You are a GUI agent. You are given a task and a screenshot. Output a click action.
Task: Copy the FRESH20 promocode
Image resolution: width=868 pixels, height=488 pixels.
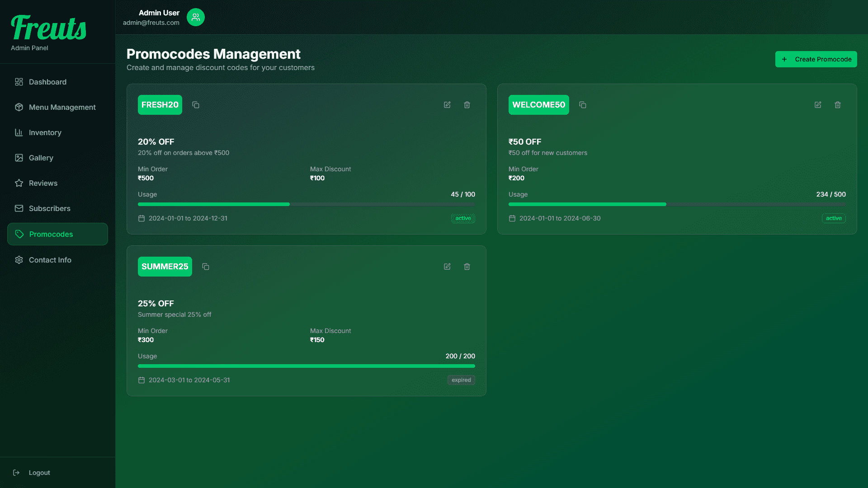tap(196, 105)
